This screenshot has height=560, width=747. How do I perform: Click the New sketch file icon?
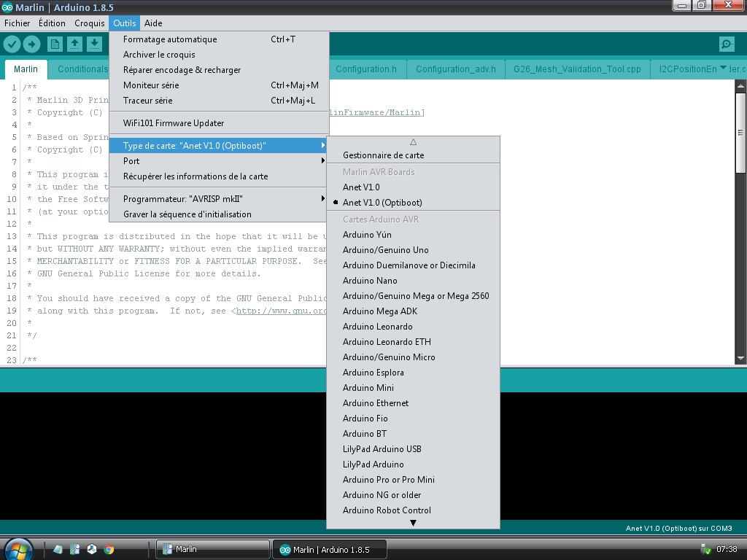pyautogui.click(x=55, y=44)
